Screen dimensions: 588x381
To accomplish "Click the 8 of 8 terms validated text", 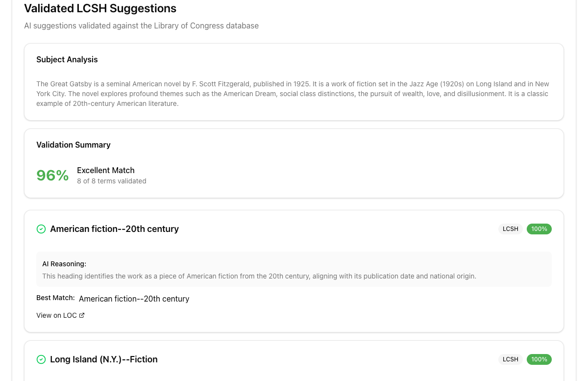I will click(x=111, y=181).
